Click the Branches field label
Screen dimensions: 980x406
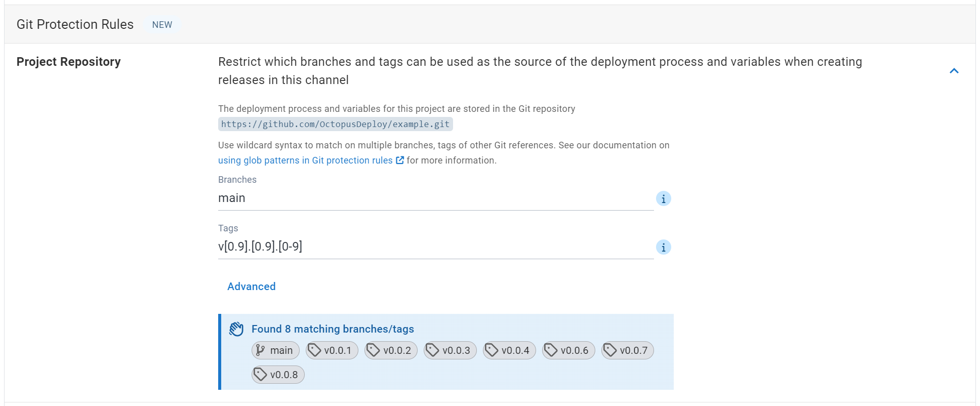(237, 180)
